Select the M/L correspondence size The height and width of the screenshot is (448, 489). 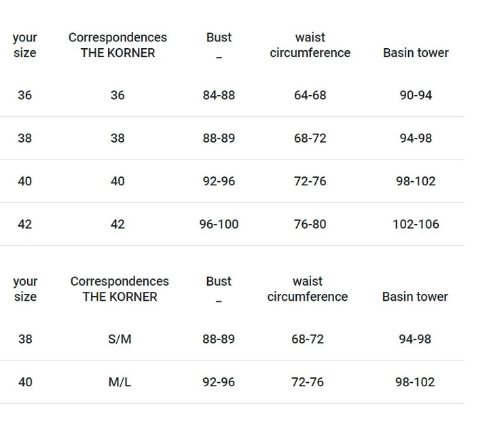pyautogui.click(x=120, y=382)
